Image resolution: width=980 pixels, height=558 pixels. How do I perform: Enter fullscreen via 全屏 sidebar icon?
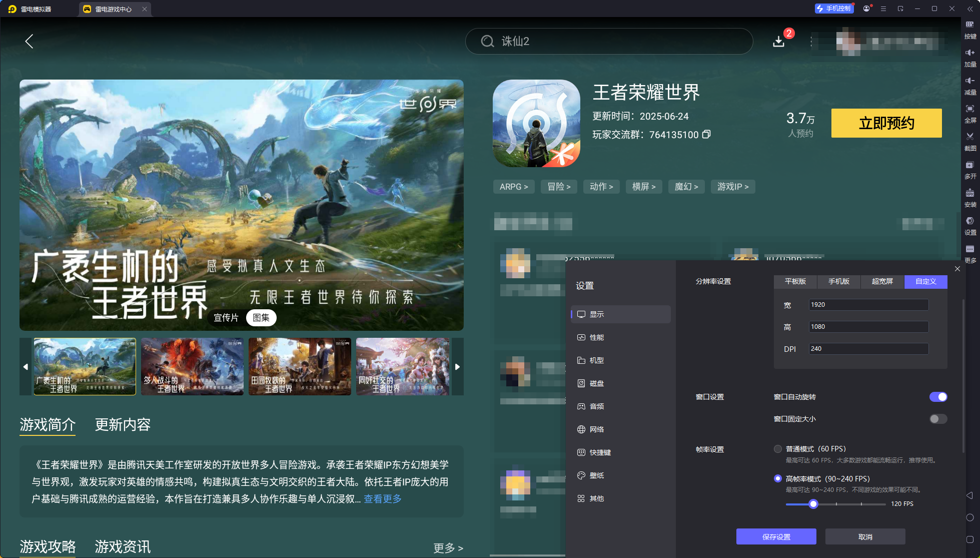[x=970, y=114]
